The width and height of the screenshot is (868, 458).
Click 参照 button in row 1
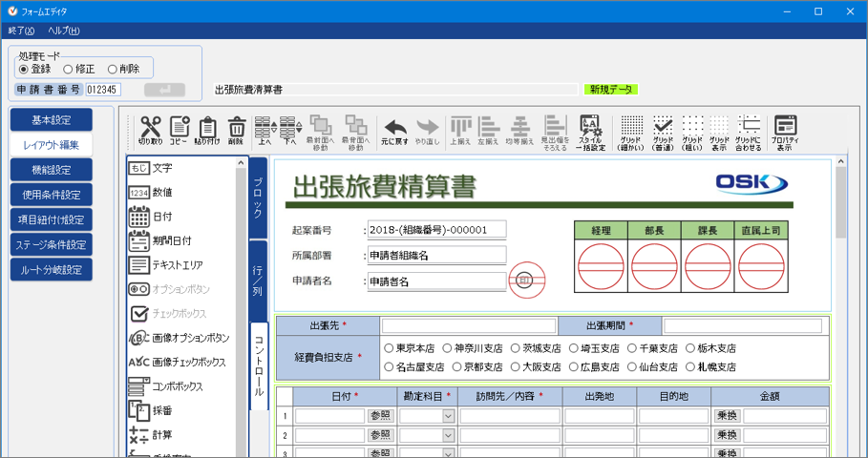click(x=380, y=416)
